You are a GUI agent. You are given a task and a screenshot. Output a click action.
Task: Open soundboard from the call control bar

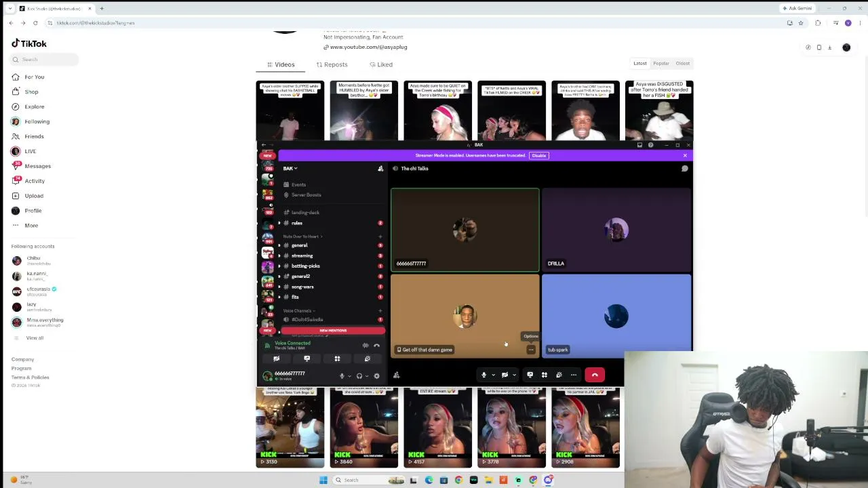tap(559, 375)
